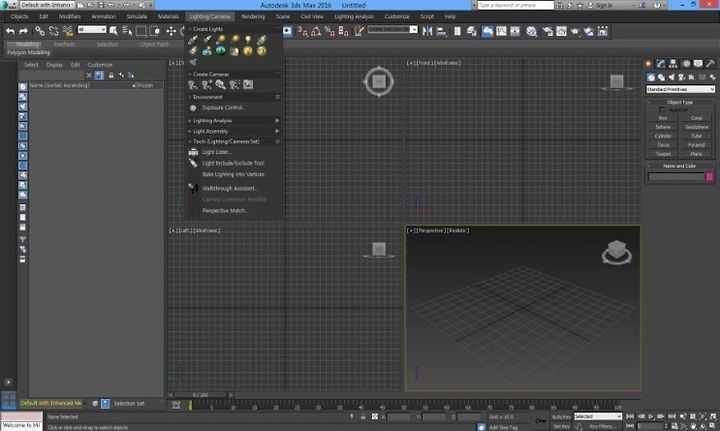Click the time slider at frame 0/100
Image resolution: width=720 pixels, height=431 pixels.
click(200, 395)
